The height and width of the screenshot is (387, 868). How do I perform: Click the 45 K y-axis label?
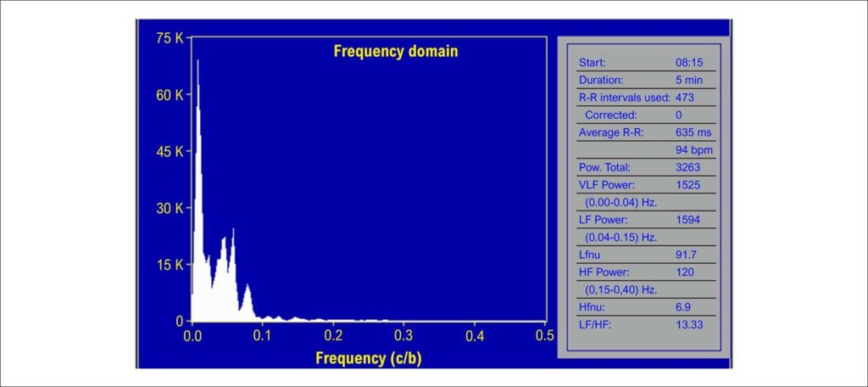pyautogui.click(x=171, y=151)
